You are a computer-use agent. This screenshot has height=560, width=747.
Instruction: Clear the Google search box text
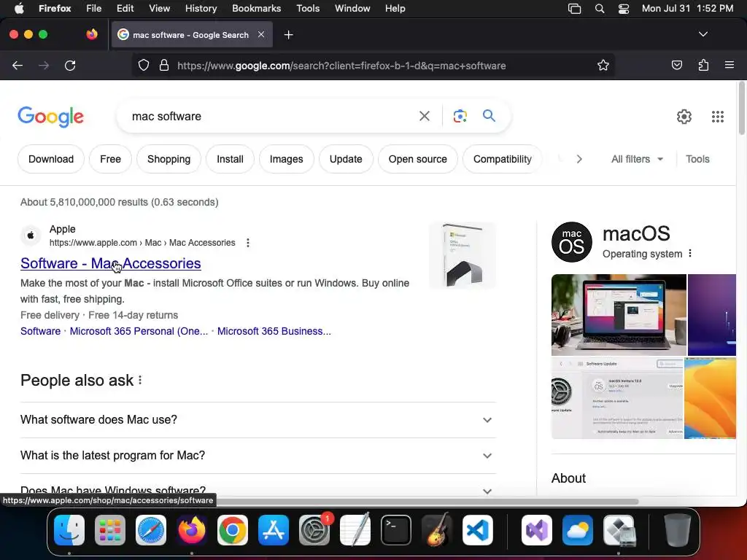coord(424,116)
